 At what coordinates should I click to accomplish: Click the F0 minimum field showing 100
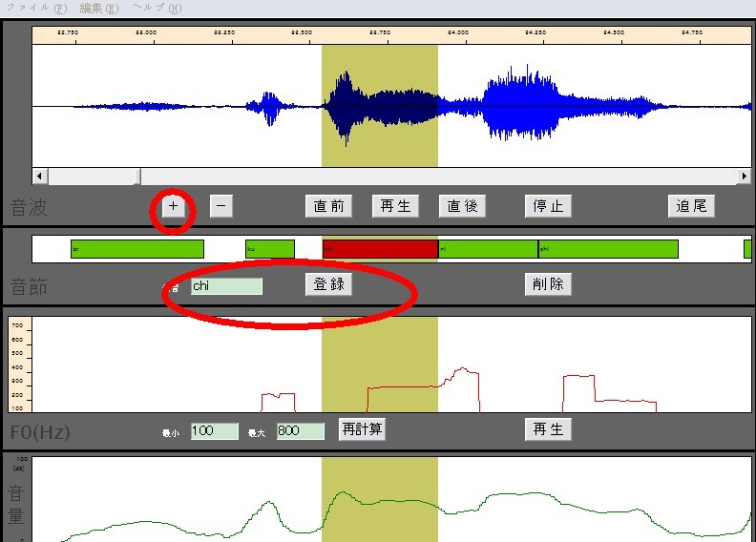[x=215, y=431]
